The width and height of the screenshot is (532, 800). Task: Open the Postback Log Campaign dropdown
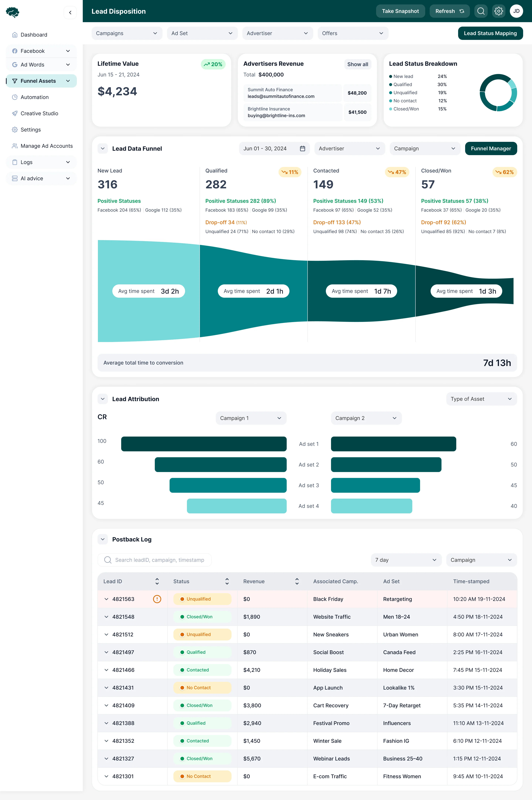click(x=481, y=560)
